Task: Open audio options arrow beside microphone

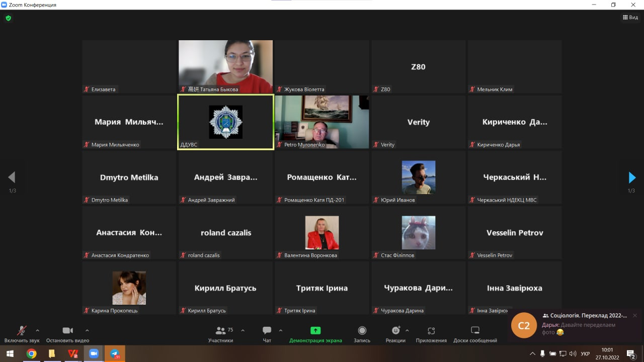Action: coord(37,330)
